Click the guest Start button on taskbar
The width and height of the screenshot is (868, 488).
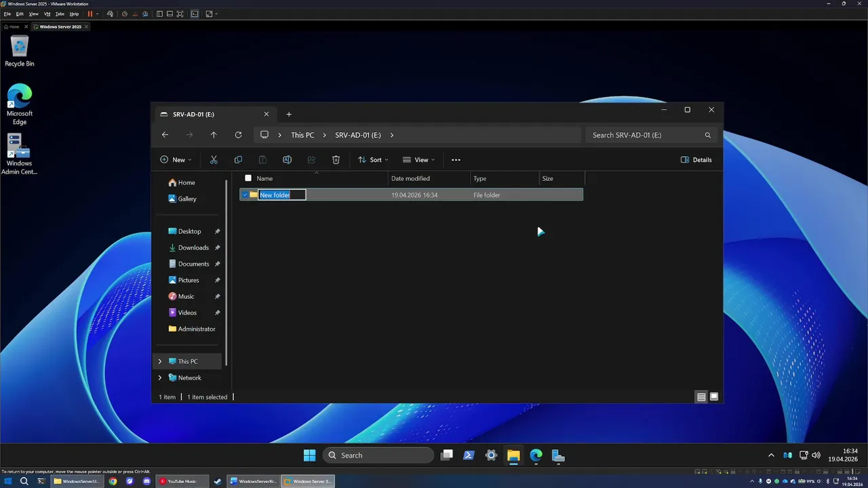(309, 455)
